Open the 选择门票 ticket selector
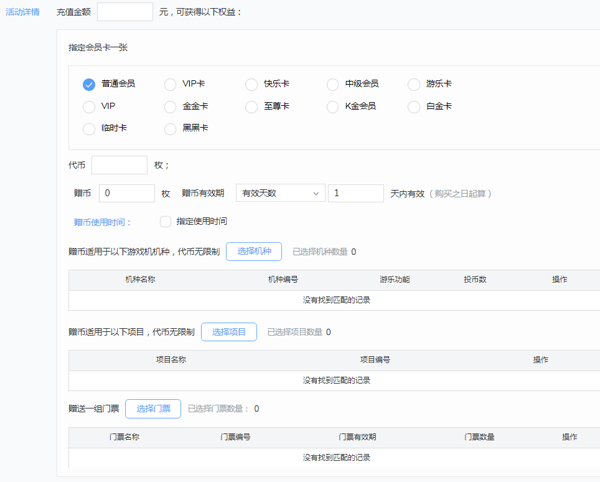The image size is (600, 482). click(x=153, y=409)
